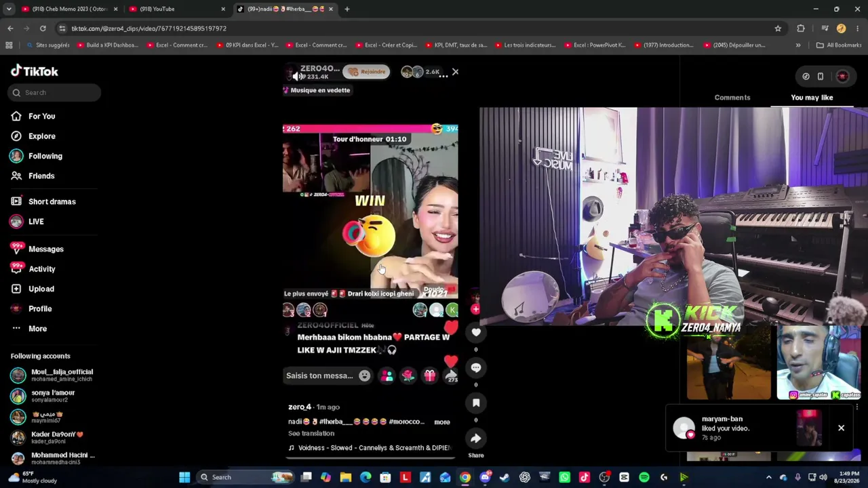Open the three-dots options in video

point(443,76)
